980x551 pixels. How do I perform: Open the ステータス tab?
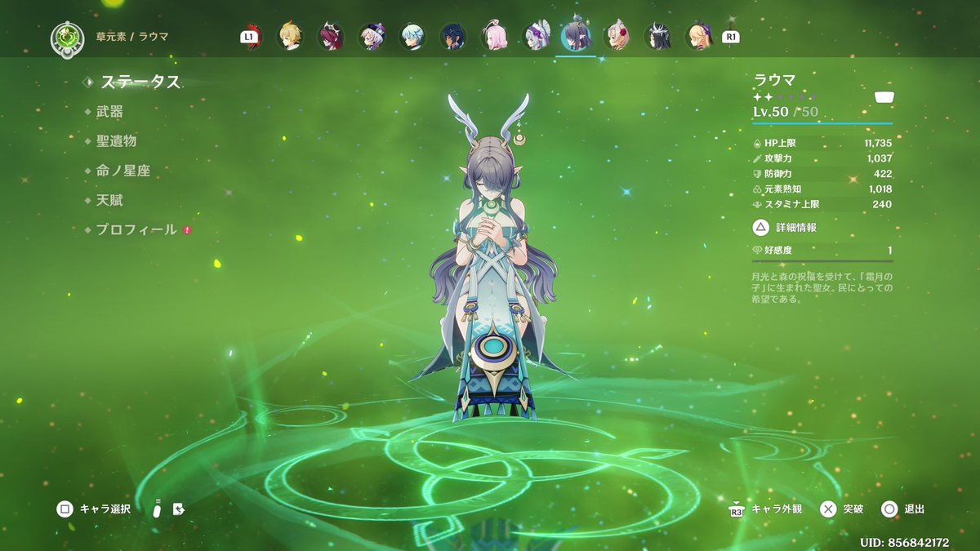140,82
